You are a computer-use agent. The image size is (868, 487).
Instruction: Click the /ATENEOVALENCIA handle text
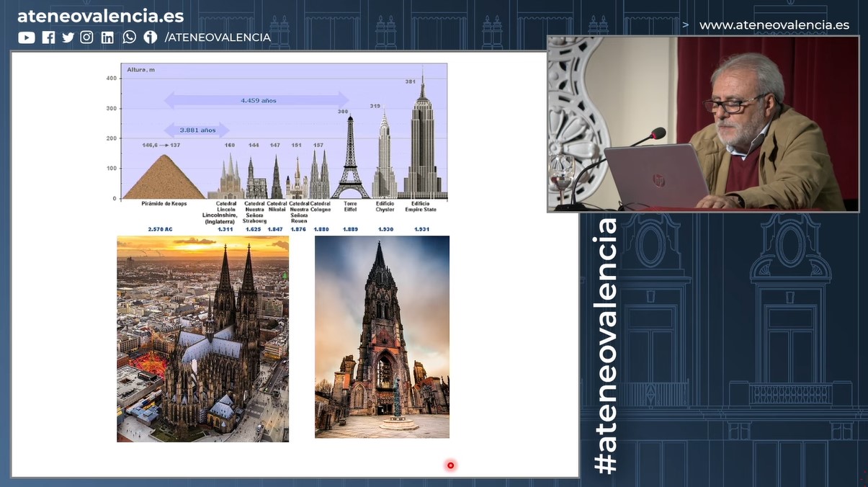click(x=218, y=37)
